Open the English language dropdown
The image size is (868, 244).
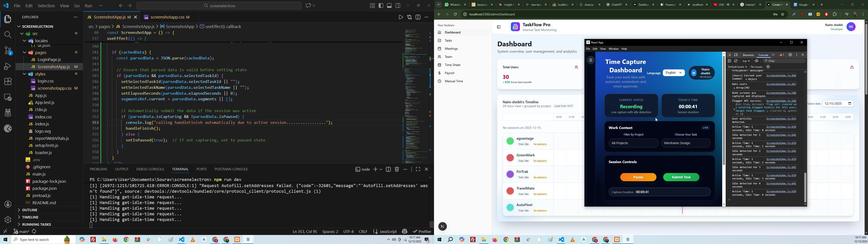pyautogui.click(x=674, y=73)
